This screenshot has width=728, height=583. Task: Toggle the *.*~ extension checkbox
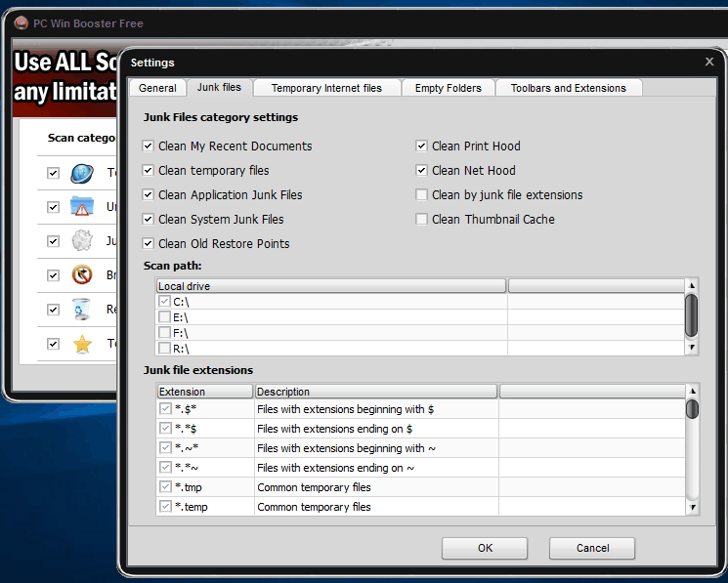[165, 467]
